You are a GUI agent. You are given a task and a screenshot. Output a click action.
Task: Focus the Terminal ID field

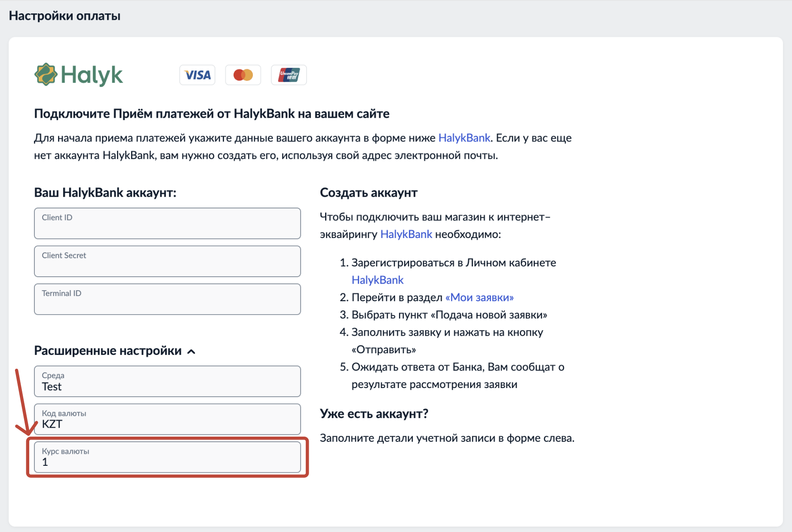click(x=167, y=299)
